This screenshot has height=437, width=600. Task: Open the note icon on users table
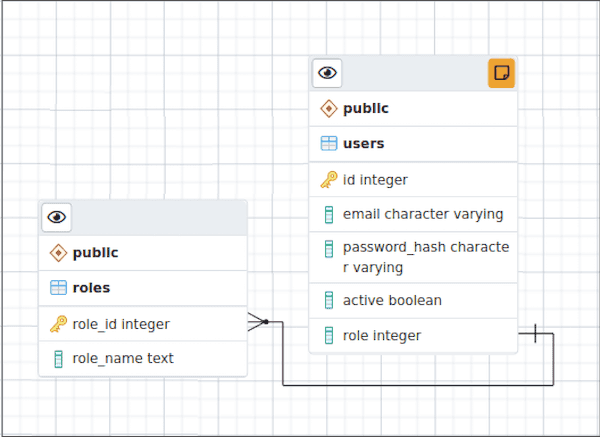(501, 73)
